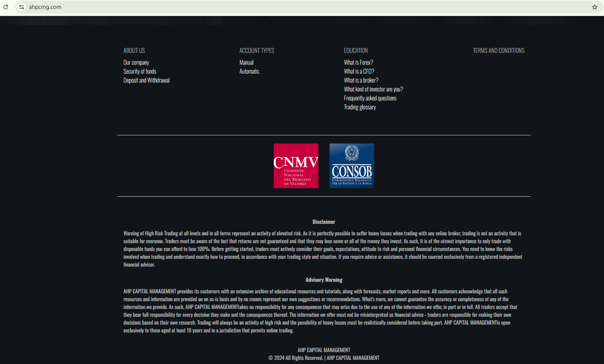
Task: Select the Manual account type
Action: 247,62
